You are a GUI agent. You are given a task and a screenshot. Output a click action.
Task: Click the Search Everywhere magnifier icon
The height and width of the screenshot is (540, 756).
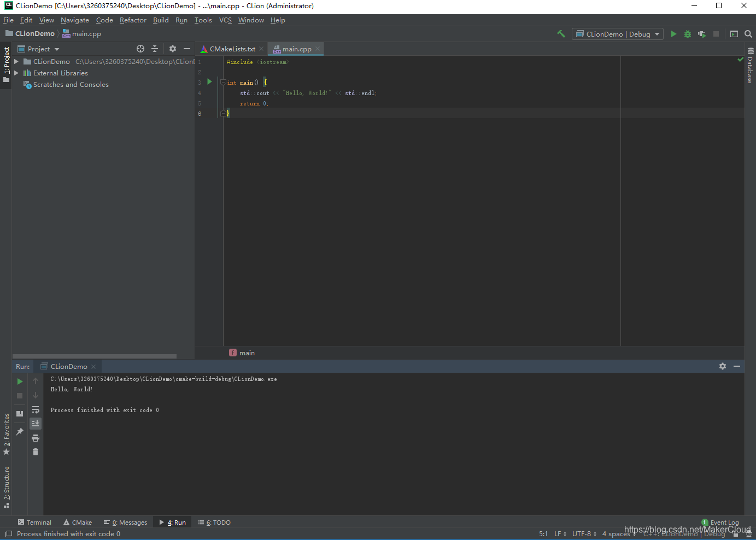pos(748,34)
